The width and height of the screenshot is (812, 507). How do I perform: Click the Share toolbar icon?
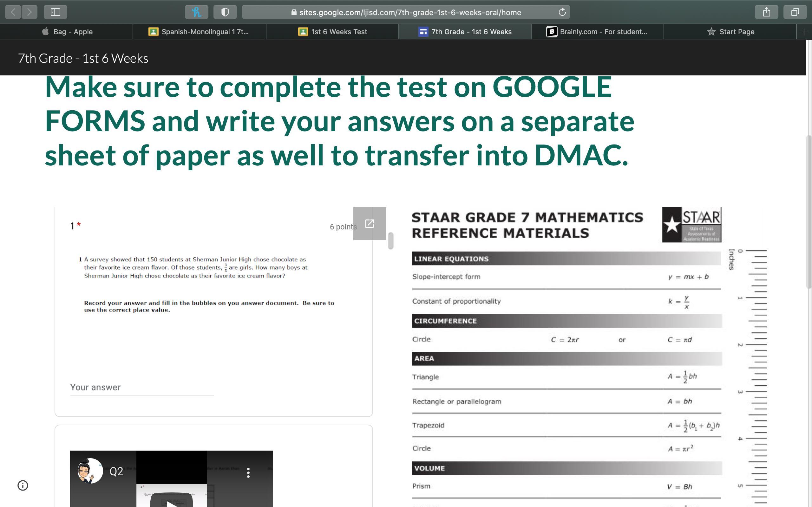coord(766,12)
